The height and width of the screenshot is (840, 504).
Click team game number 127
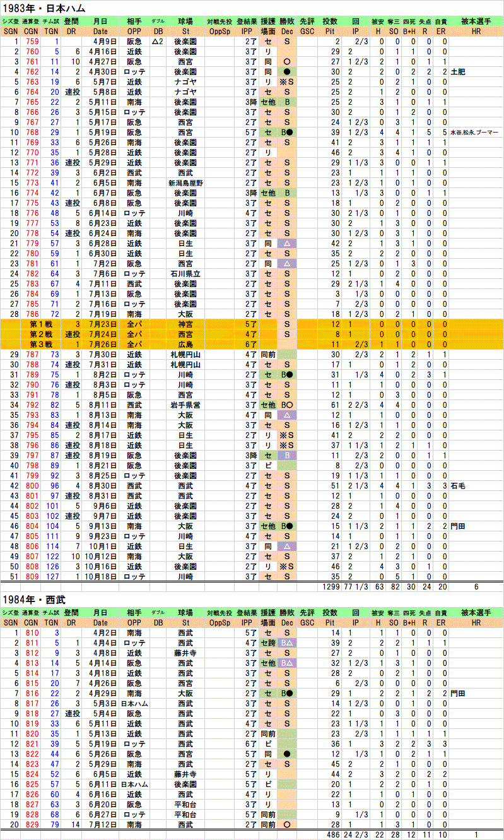[52, 577]
